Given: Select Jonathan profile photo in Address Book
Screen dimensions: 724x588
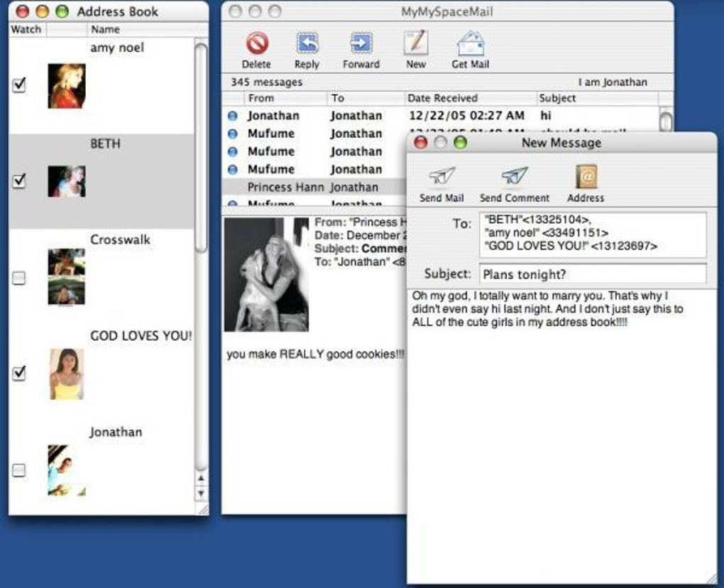Looking at the screenshot, I should coord(67,470).
